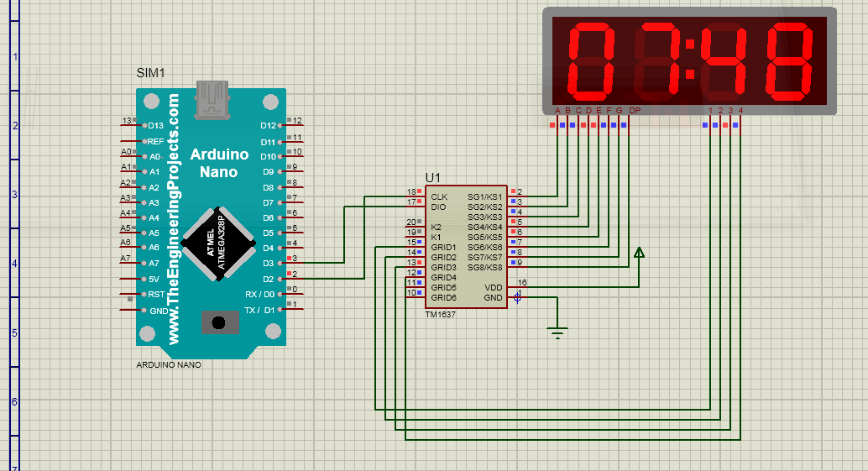Click the GND pin on TM1637
868x471 pixels.
click(494, 298)
